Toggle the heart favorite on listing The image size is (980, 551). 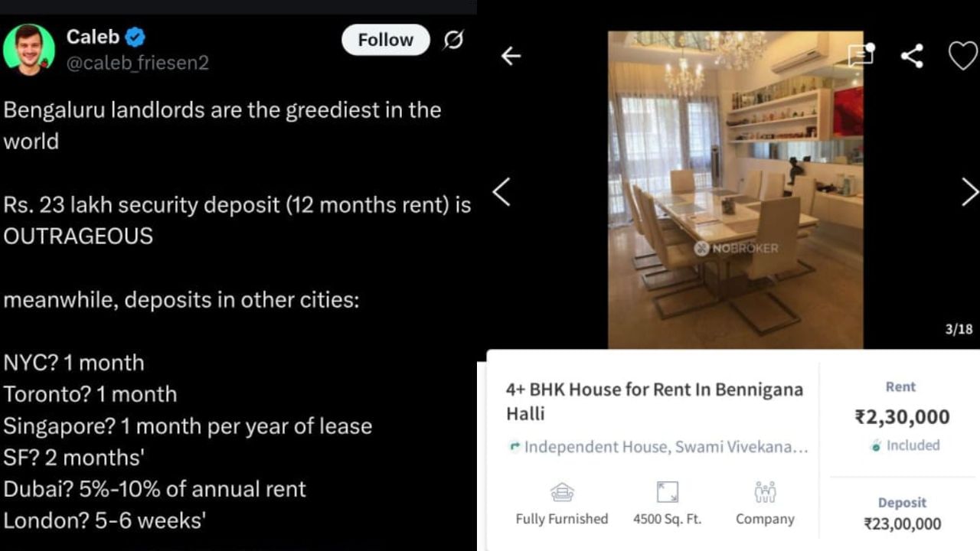click(962, 56)
